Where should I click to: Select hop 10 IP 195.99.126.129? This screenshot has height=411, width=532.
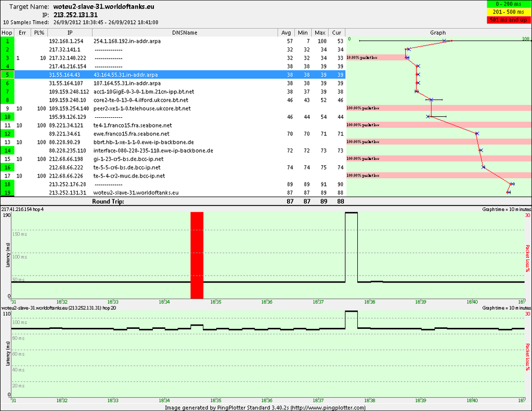pos(68,117)
